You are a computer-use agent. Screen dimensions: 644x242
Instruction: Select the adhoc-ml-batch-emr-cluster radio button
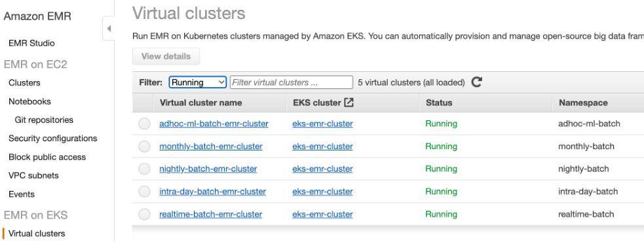coord(144,124)
